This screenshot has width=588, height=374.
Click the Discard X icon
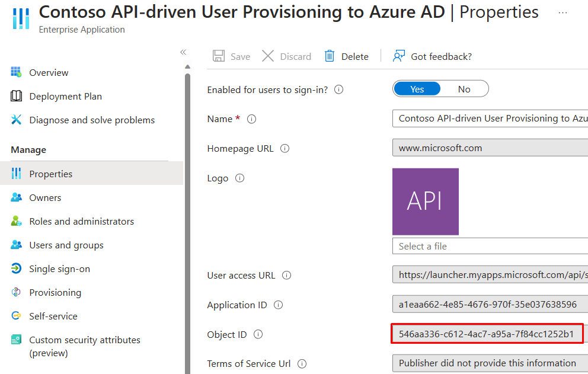coord(268,56)
